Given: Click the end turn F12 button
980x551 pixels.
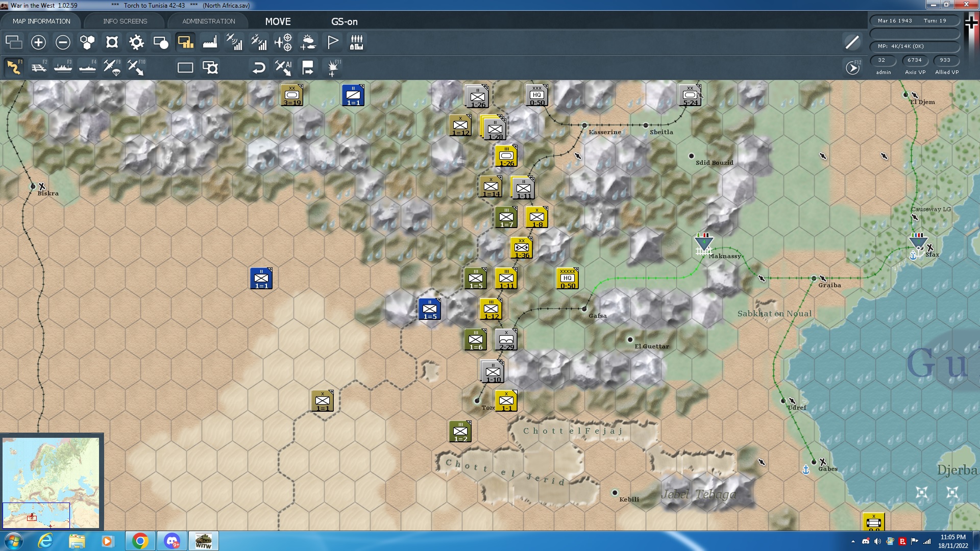Looking at the screenshot, I should tap(852, 67).
